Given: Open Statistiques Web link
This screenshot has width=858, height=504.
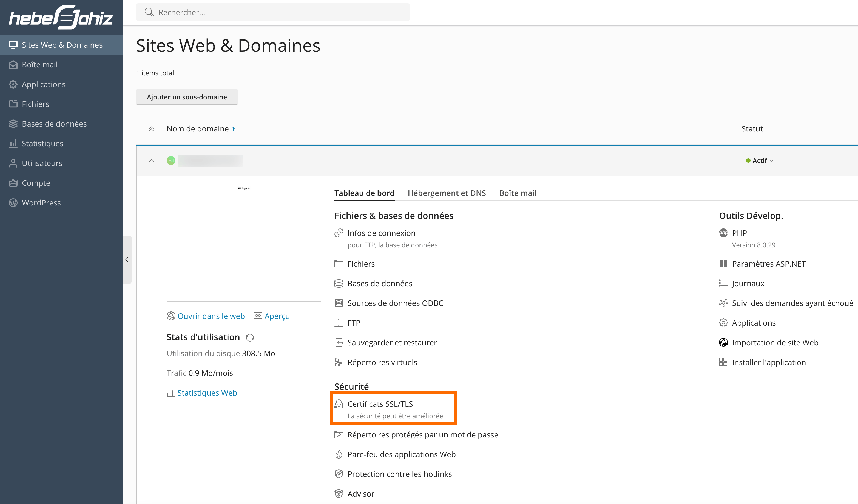Looking at the screenshot, I should (207, 393).
